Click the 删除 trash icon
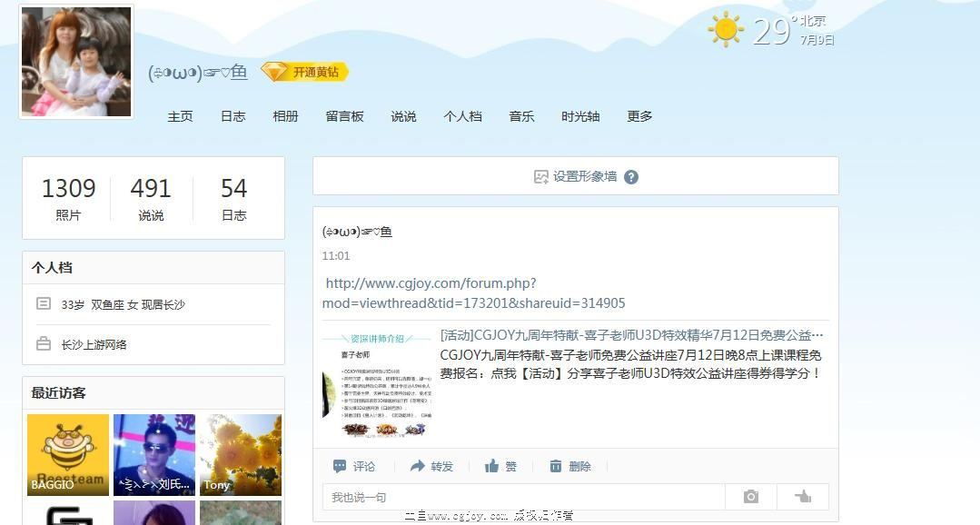The width and height of the screenshot is (980, 525). [556, 466]
